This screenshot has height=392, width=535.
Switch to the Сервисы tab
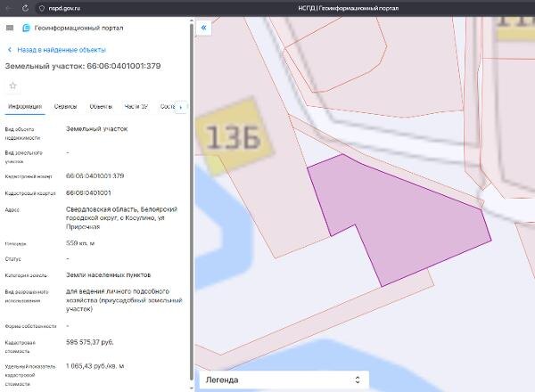click(x=65, y=107)
